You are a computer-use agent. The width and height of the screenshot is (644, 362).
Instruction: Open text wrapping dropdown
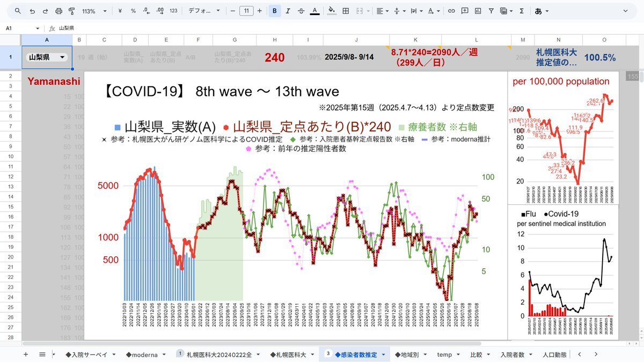click(416, 11)
